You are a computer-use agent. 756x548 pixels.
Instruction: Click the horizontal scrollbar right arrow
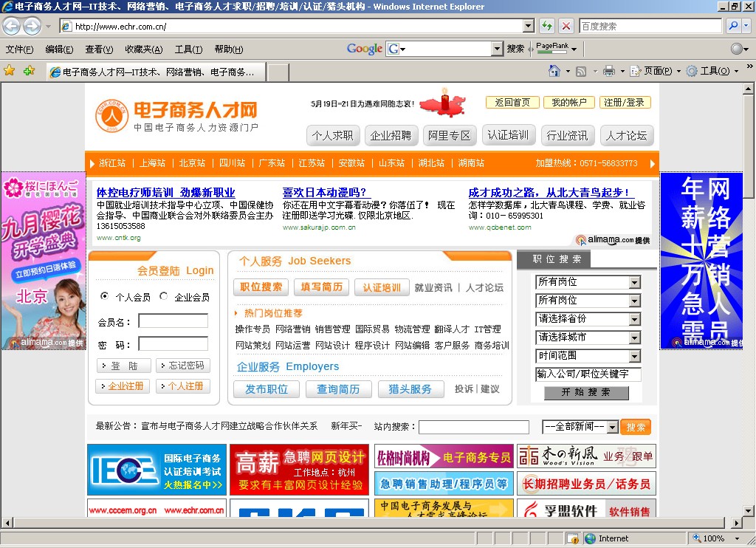[736, 523]
